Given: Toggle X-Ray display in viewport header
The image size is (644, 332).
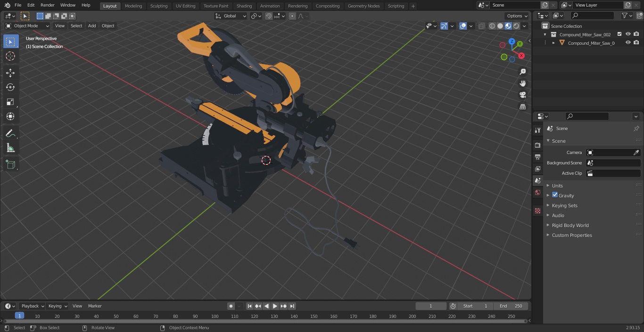Looking at the screenshot, I should pos(481,26).
